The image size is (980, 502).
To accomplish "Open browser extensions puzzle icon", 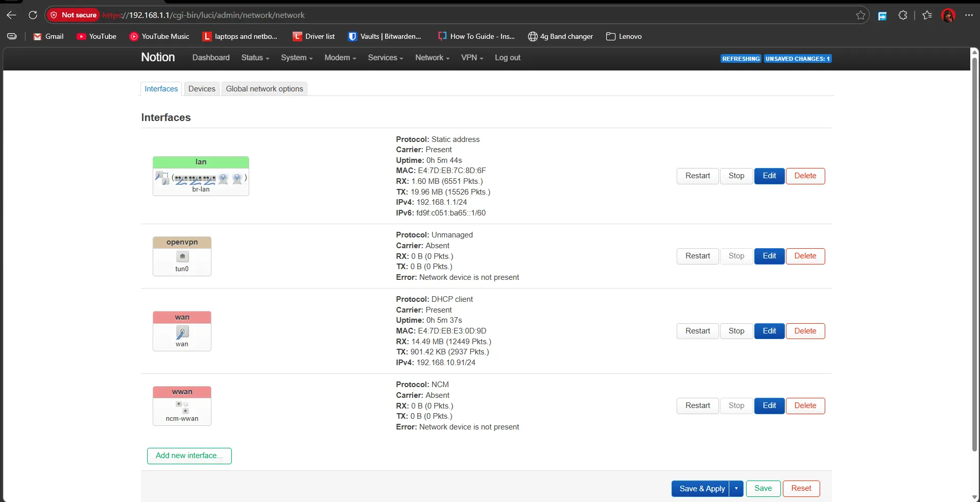I will [x=903, y=15].
